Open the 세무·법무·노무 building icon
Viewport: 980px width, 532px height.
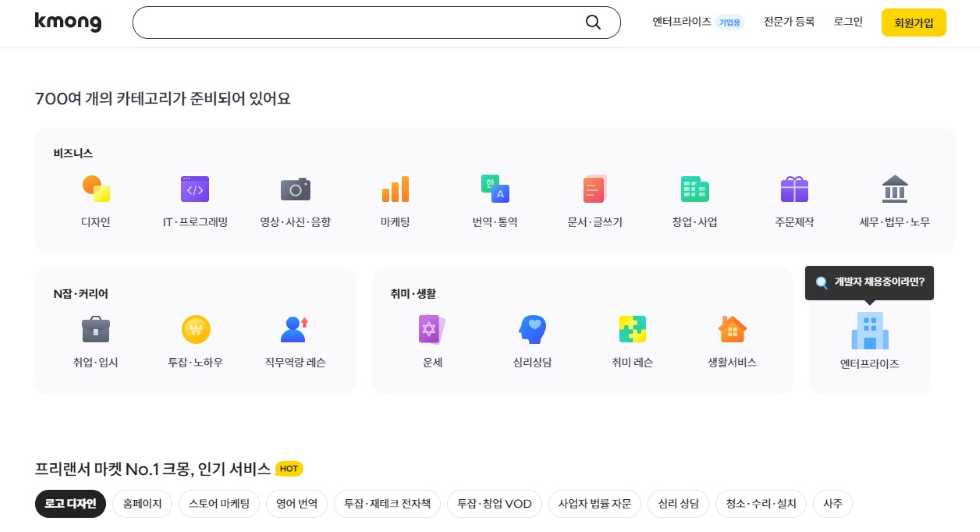pos(894,189)
